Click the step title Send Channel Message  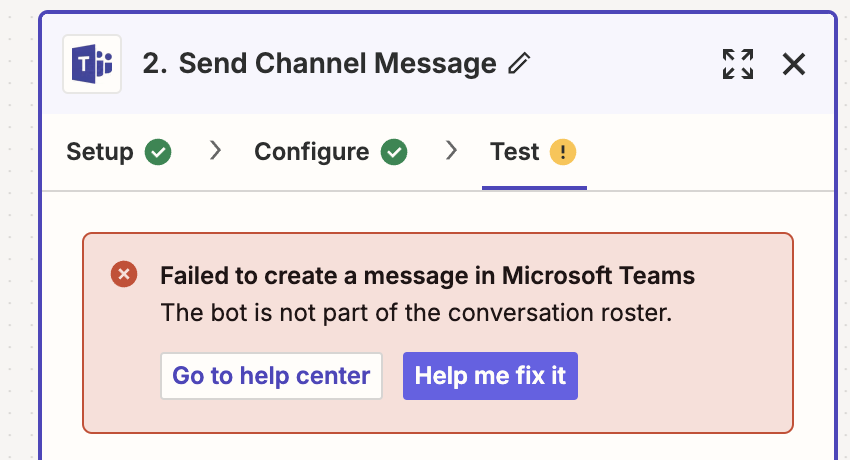point(338,64)
